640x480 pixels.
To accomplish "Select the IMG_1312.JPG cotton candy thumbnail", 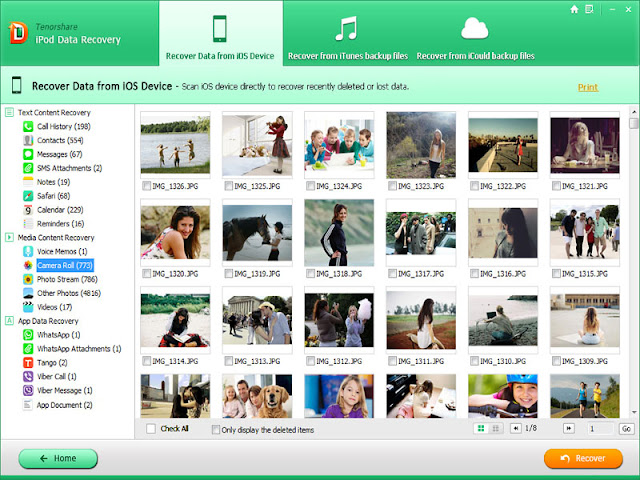I will coord(339,320).
